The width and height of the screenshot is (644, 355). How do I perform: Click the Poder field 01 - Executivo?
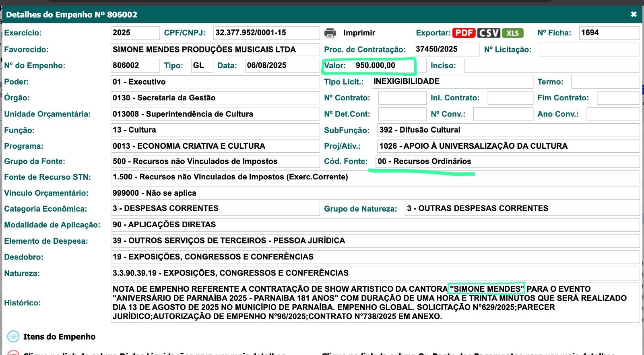click(x=215, y=82)
